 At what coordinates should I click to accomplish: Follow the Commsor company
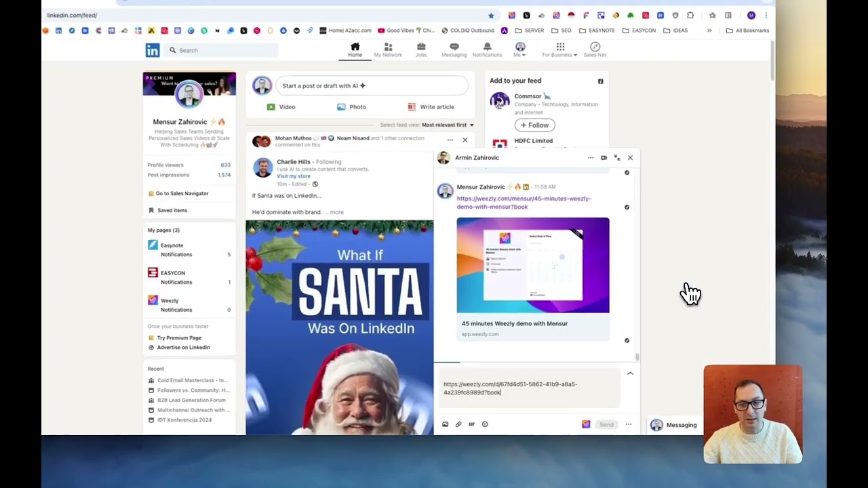coord(534,125)
